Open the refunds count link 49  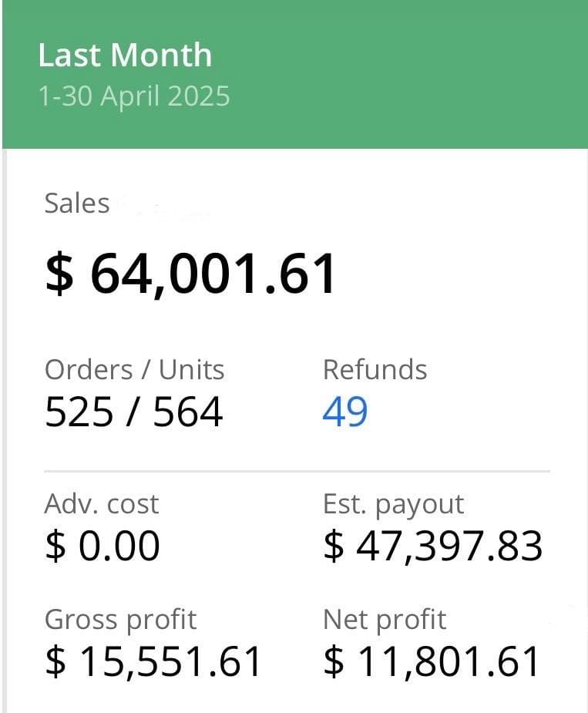coord(345,412)
